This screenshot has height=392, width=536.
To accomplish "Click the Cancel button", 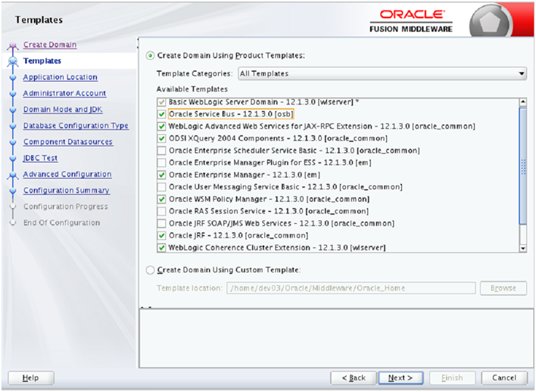I will (504, 378).
